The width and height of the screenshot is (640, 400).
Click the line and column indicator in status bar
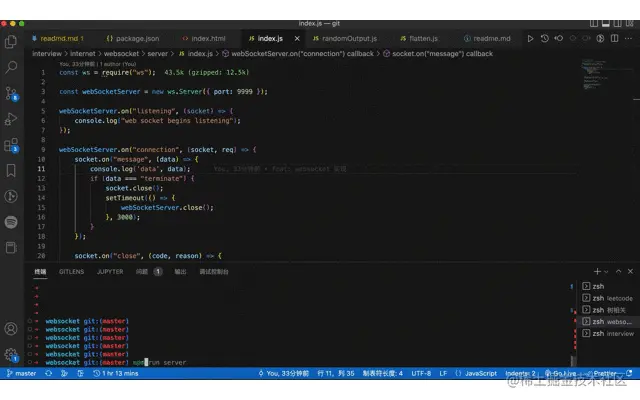(336, 373)
